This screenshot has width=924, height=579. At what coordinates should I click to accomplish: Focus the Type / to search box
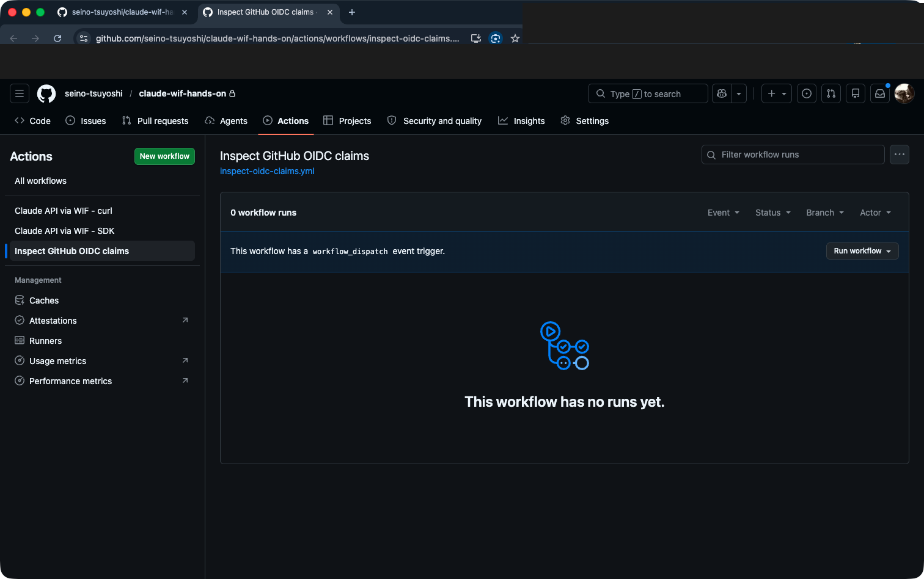(x=648, y=93)
